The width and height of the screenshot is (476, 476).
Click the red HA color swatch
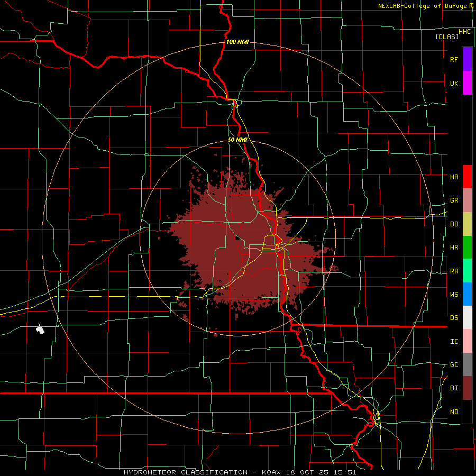pos(467,177)
